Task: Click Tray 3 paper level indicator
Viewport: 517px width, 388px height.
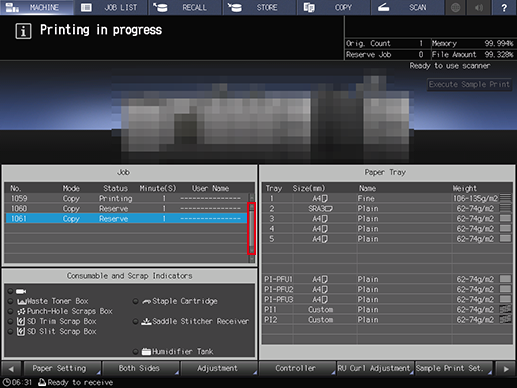Action: [x=506, y=219]
